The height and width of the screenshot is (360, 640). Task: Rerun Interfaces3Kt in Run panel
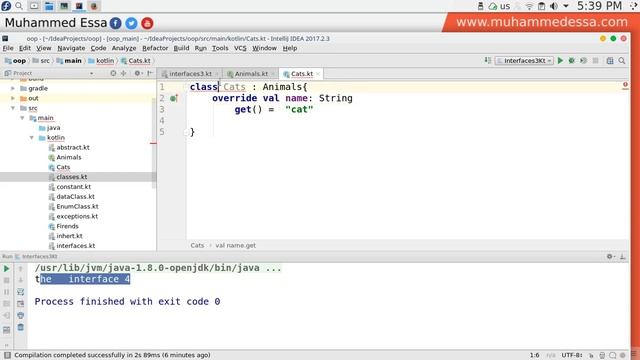tap(7, 269)
